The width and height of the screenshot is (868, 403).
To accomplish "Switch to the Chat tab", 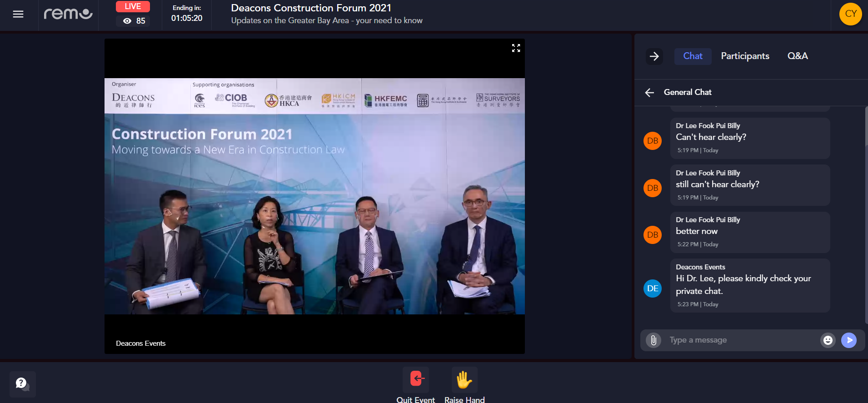I will (693, 56).
